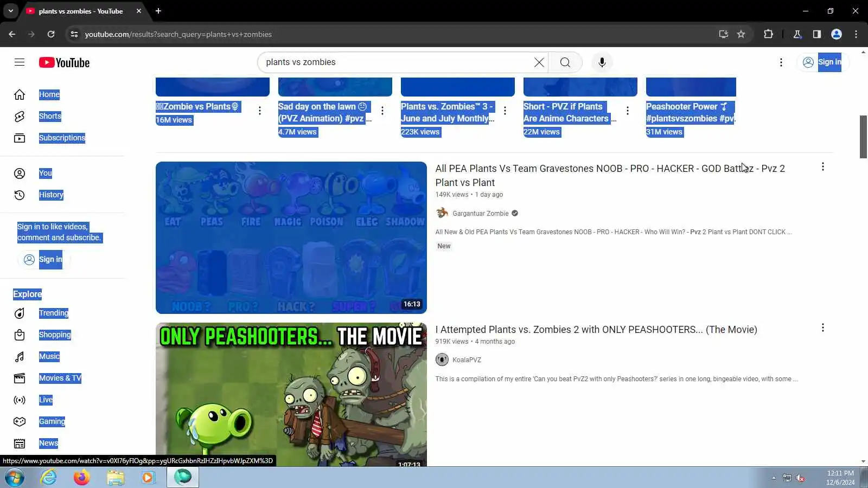Open options for Plants vs. Zombies 3 short

(x=505, y=111)
